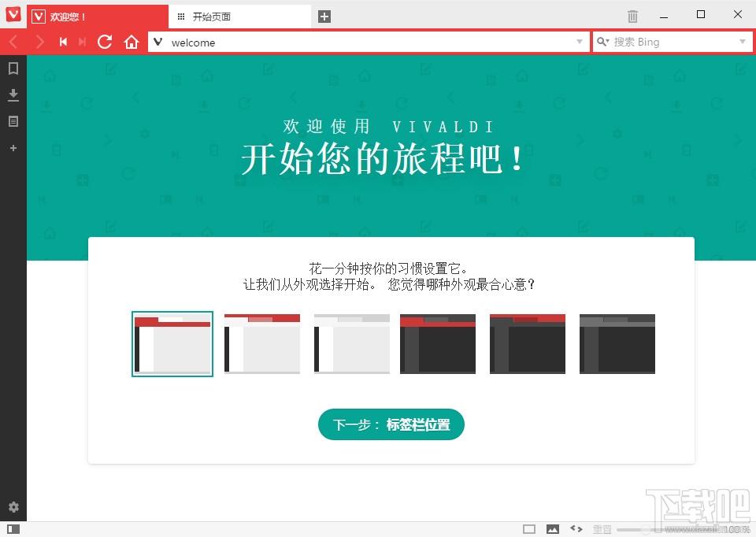Select the white theme with red accent
The image size is (756, 537).
(x=262, y=344)
